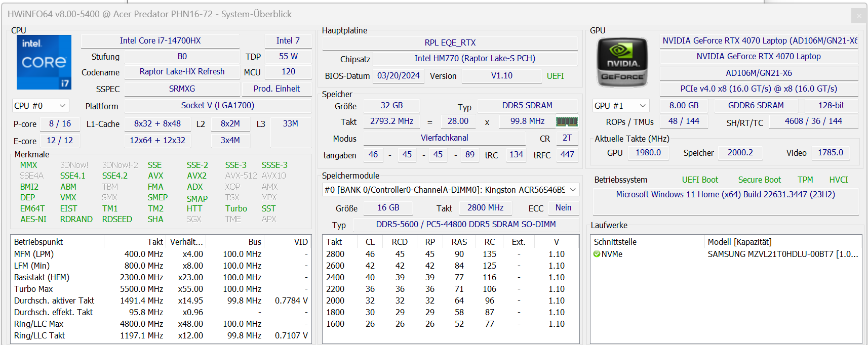Click the L1-Cache 8x32 + 8x48 value
The image size is (868, 345).
pos(157,123)
